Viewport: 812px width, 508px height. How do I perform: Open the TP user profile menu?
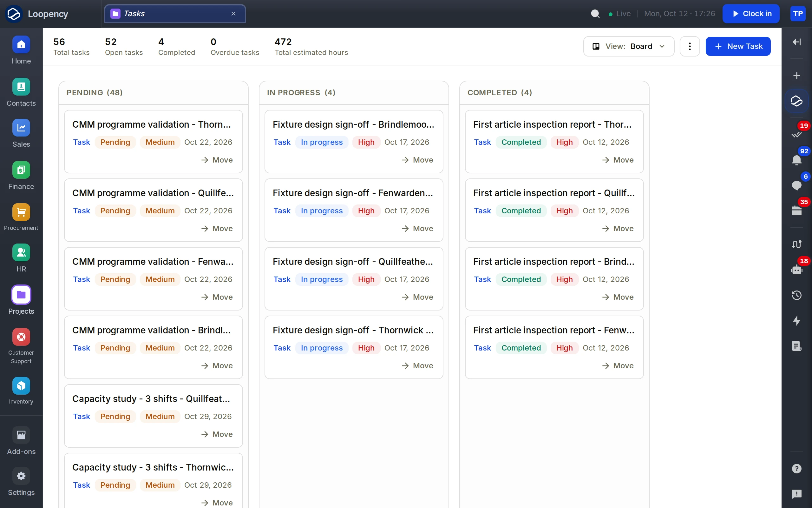pyautogui.click(x=798, y=14)
